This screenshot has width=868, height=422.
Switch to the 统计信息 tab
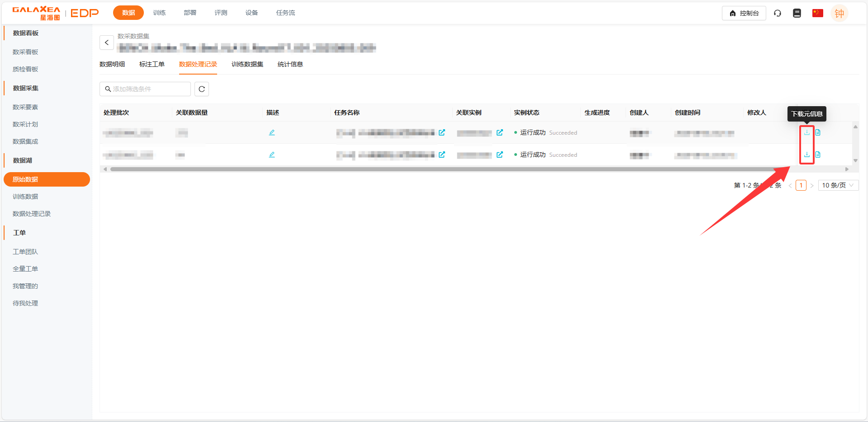tap(290, 64)
